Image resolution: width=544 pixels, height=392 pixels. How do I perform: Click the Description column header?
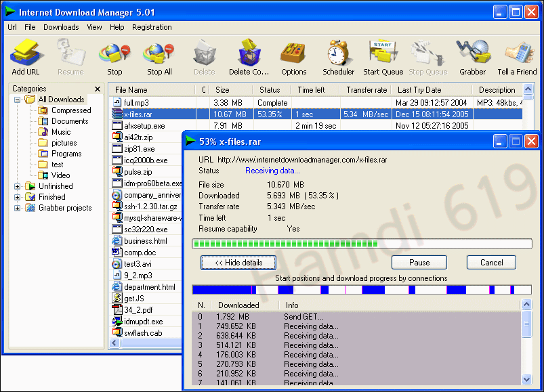[x=497, y=90]
